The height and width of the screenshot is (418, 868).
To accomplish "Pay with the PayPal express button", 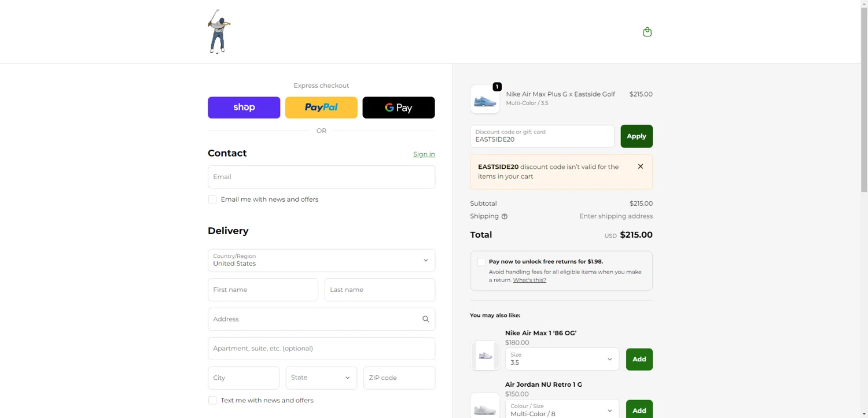I will [x=321, y=108].
